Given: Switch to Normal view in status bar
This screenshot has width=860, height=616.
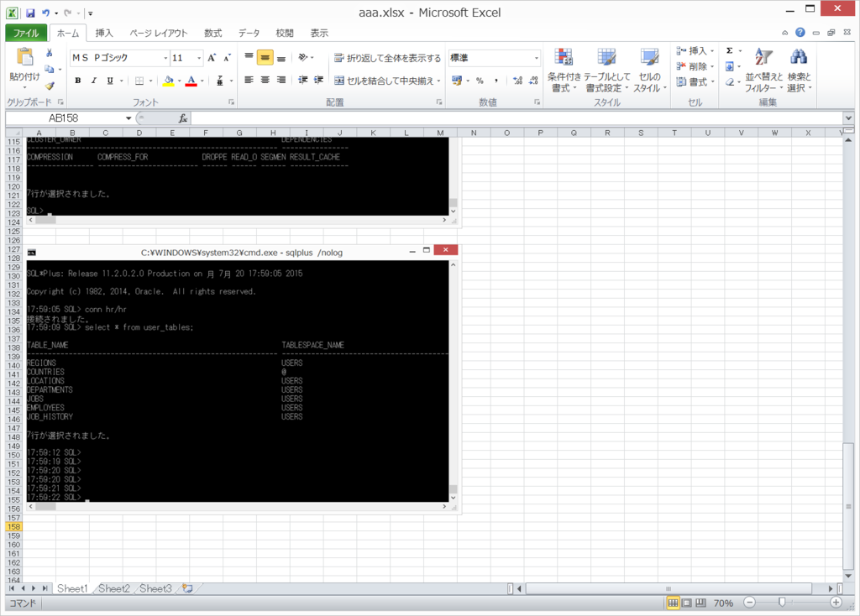Looking at the screenshot, I should tap(673, 603).
